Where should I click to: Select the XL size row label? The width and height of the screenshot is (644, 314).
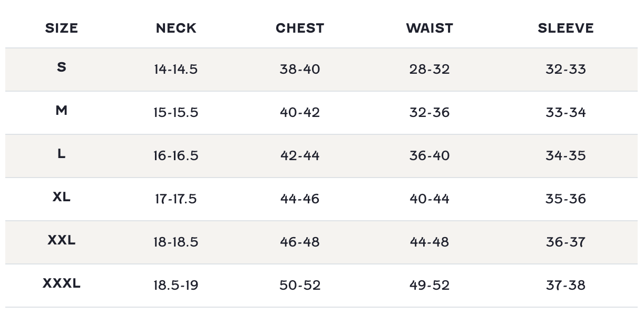[x=62, y=197]
